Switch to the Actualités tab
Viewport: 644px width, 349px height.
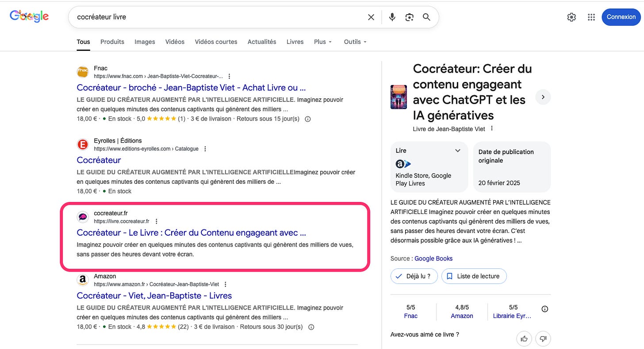coord(262,42)
